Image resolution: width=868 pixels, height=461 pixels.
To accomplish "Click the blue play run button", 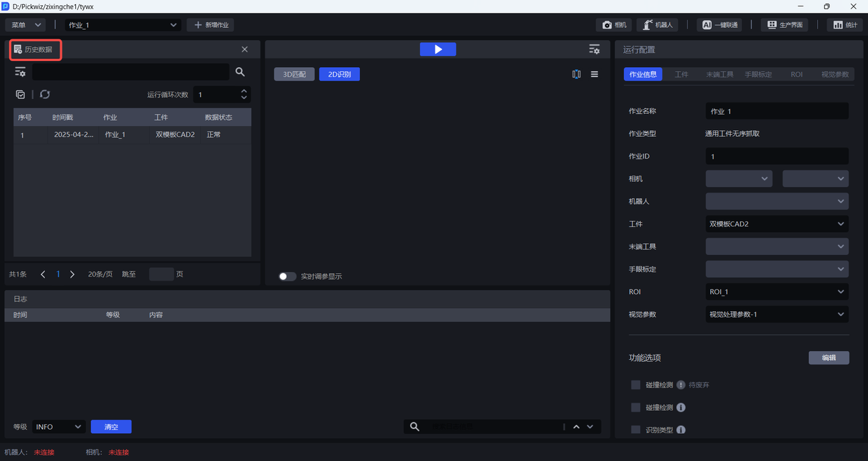I will (437, 49).
